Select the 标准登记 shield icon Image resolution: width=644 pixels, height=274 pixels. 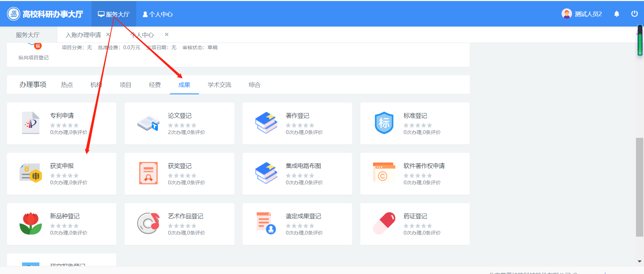pos(384,123)
